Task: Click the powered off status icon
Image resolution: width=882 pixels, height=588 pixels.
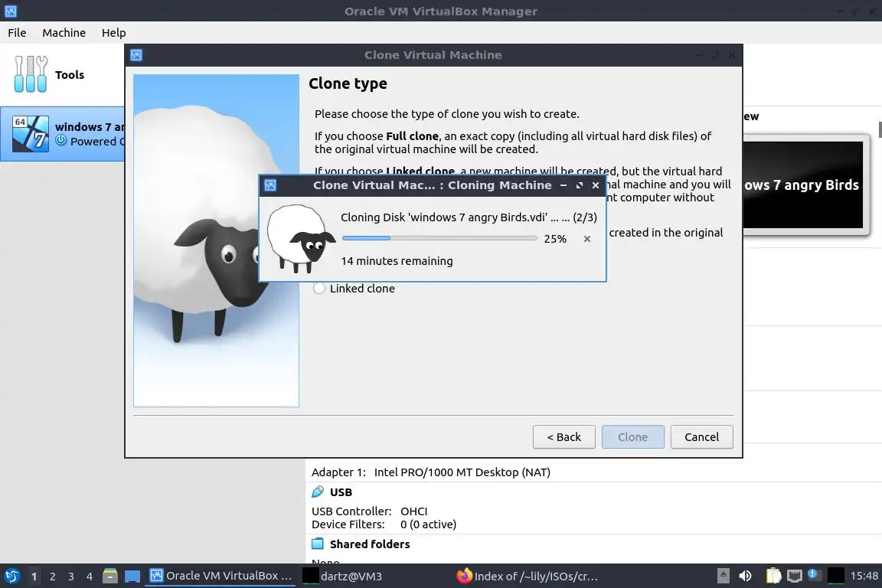Action: [60, 141]
